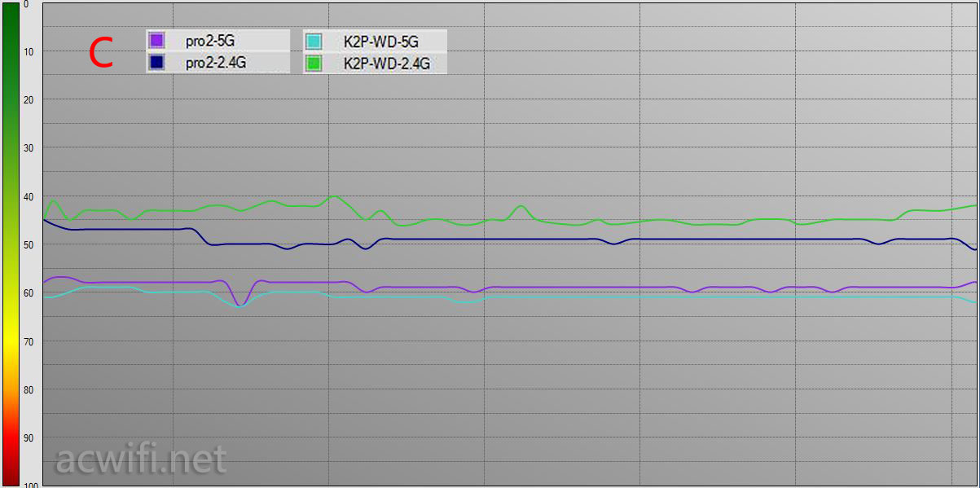Image resolution: width=980 pixels, height=488 pixels.
Task: Click the 40 mark on the signal scale
Action: [x=29, y=196]
